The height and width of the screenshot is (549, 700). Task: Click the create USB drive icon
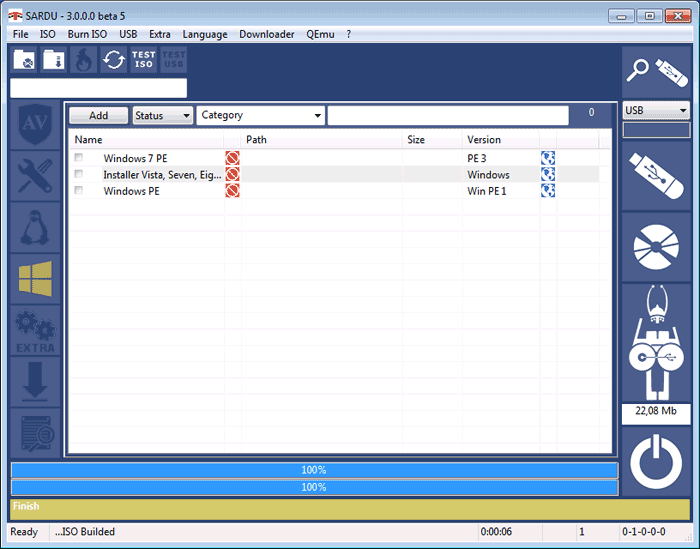tap(656, 176)
